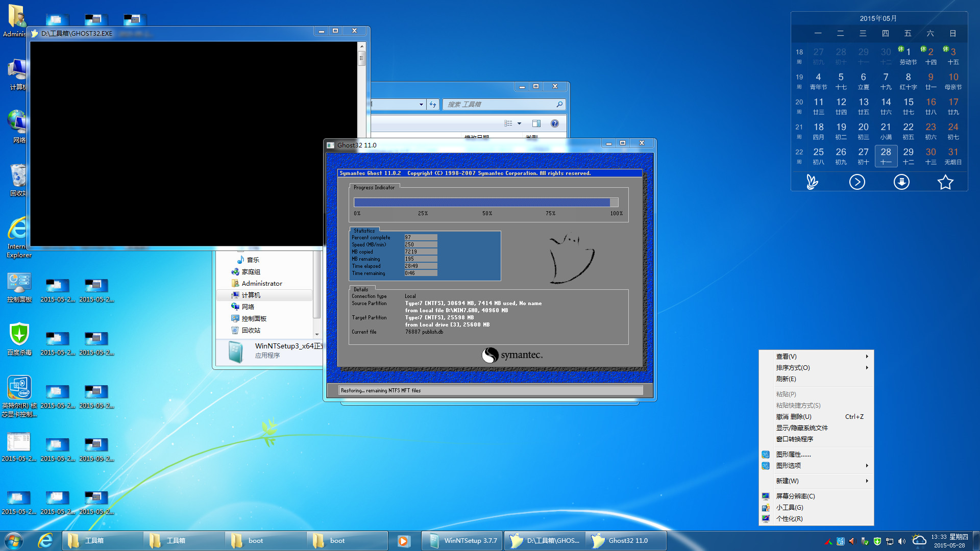The width and height of the screenshot is (980, 551).
Task: Expand the Explorer address bar history dropdown
Action: (x=421, y=104)
